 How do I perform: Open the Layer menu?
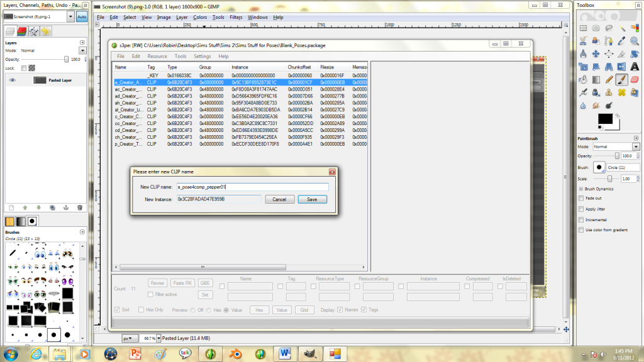coord(182,17)
